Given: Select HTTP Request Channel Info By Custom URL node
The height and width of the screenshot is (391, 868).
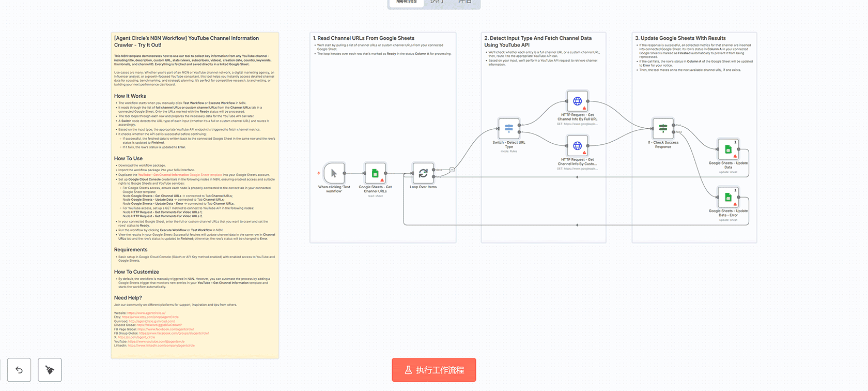Looking at the screenshot, I should tap(577, 146).
